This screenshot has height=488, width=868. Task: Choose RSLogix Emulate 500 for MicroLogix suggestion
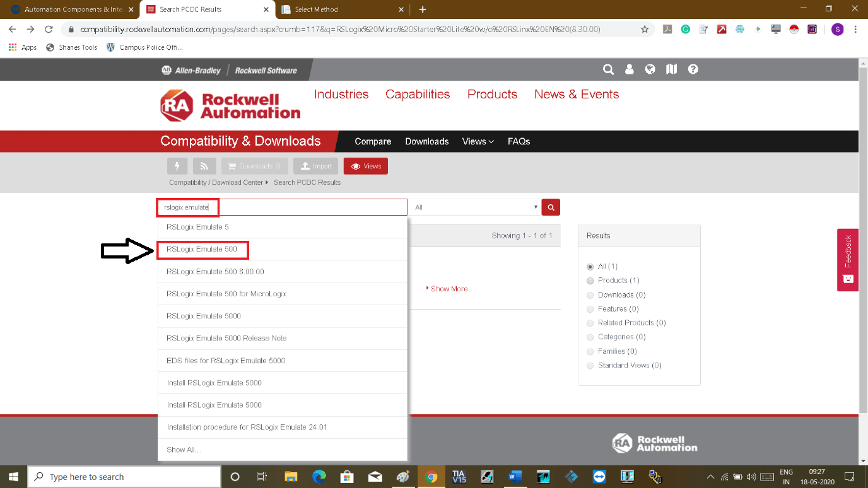point(282,294)
